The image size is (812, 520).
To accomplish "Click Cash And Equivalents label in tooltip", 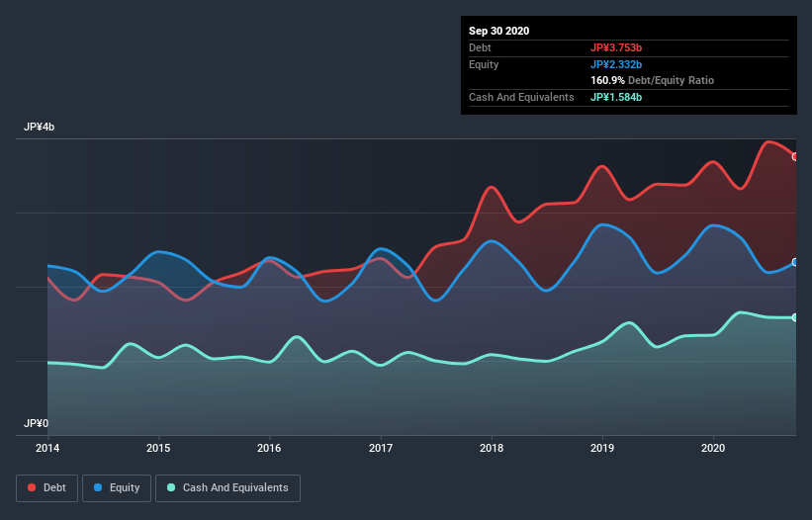I will tap(521, 97).
